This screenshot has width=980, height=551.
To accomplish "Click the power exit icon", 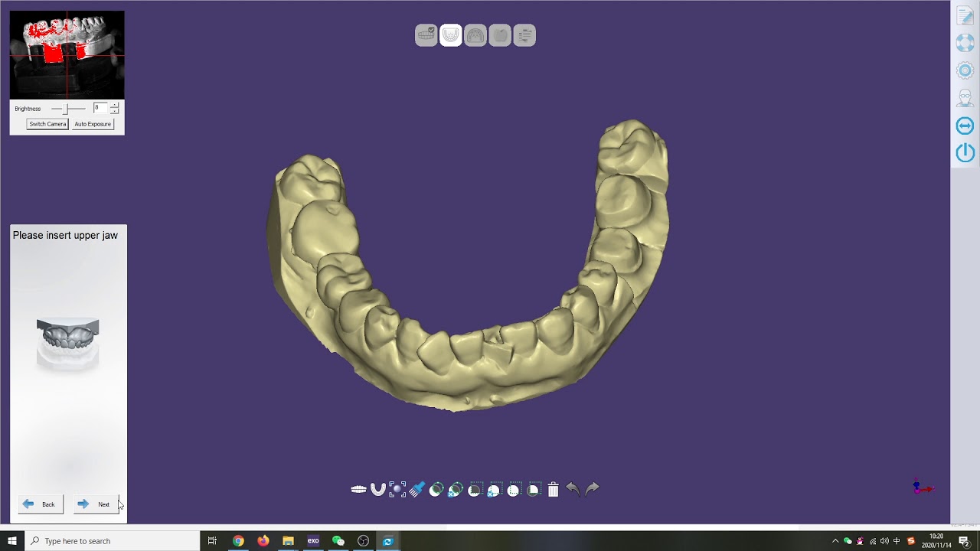I will 965,152.
